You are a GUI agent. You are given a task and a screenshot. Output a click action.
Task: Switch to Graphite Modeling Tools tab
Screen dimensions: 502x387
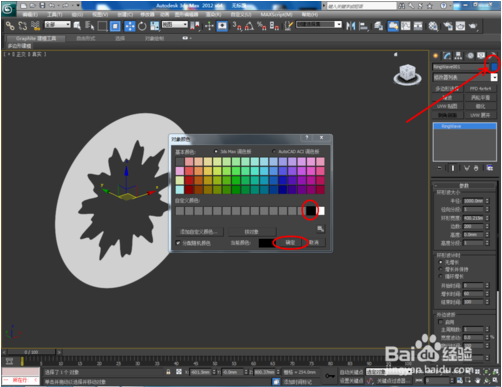pyautogui.click(x=36, y=38)
